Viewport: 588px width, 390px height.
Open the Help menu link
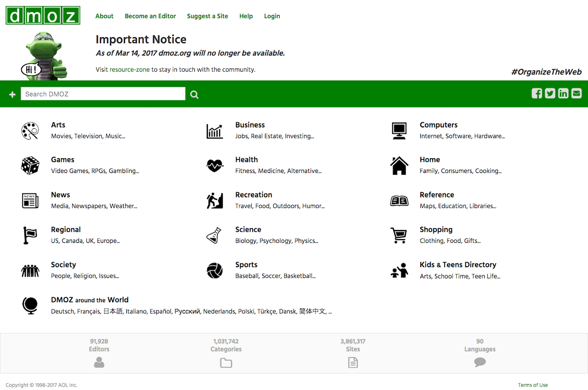click(246, 16)
